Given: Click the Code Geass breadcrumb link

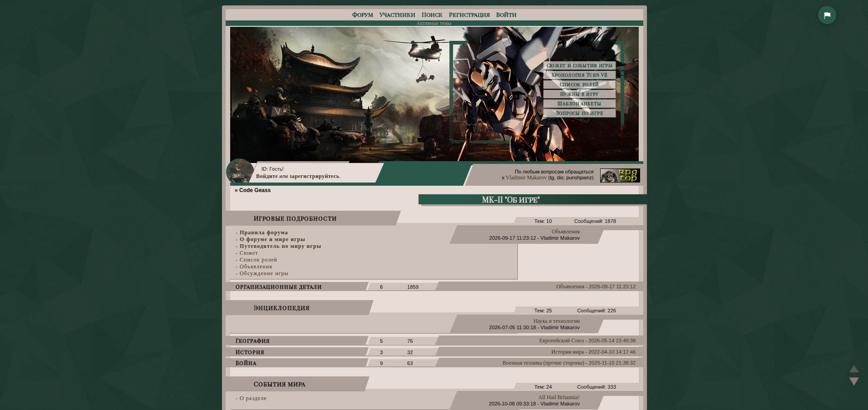Looking at the screenshot, I should [255, 190].
